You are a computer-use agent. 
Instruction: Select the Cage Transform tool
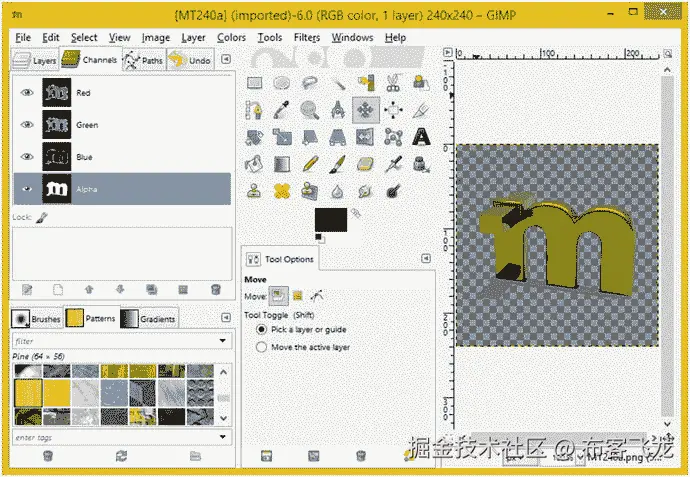[393, 137]
